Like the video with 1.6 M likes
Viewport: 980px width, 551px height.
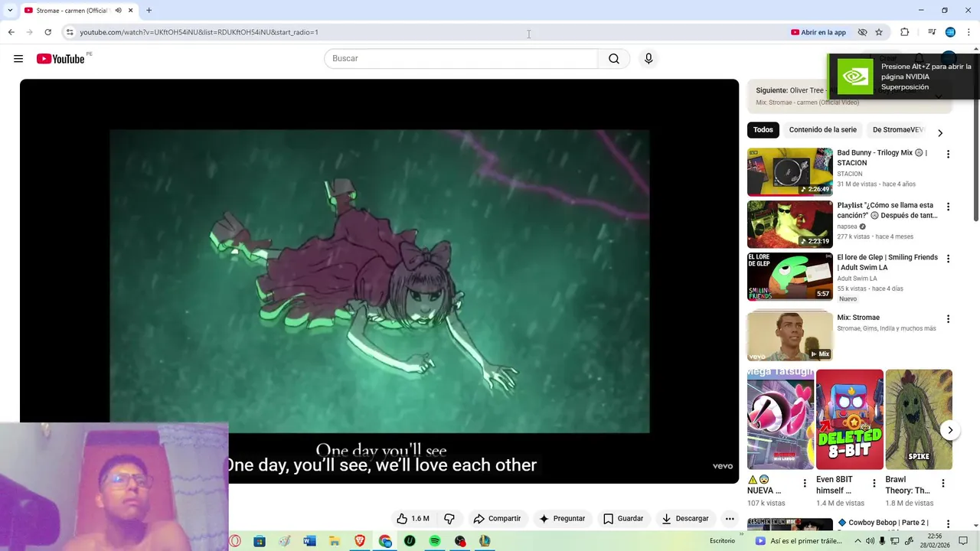tap(413, 518)
